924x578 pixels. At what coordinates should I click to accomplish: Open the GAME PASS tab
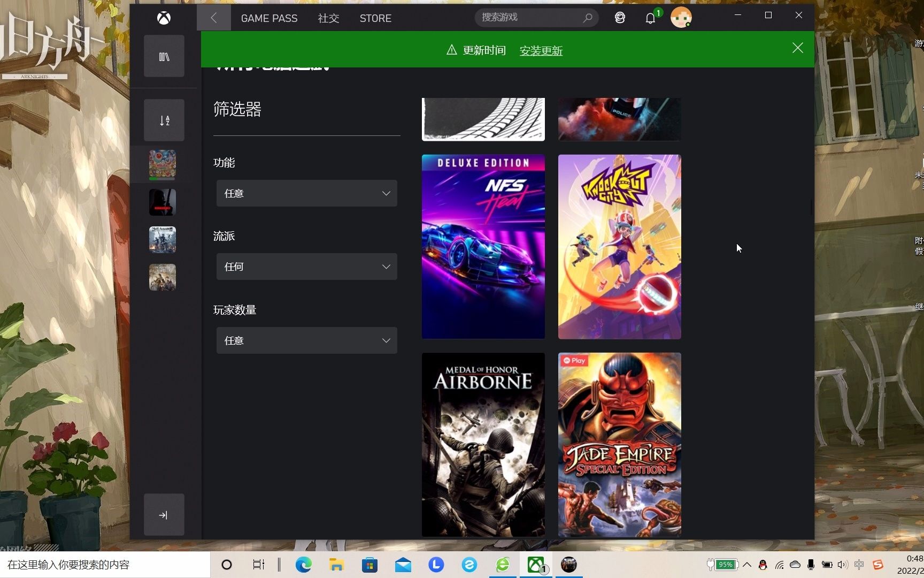pyautogui.click(x=269, y=18)
